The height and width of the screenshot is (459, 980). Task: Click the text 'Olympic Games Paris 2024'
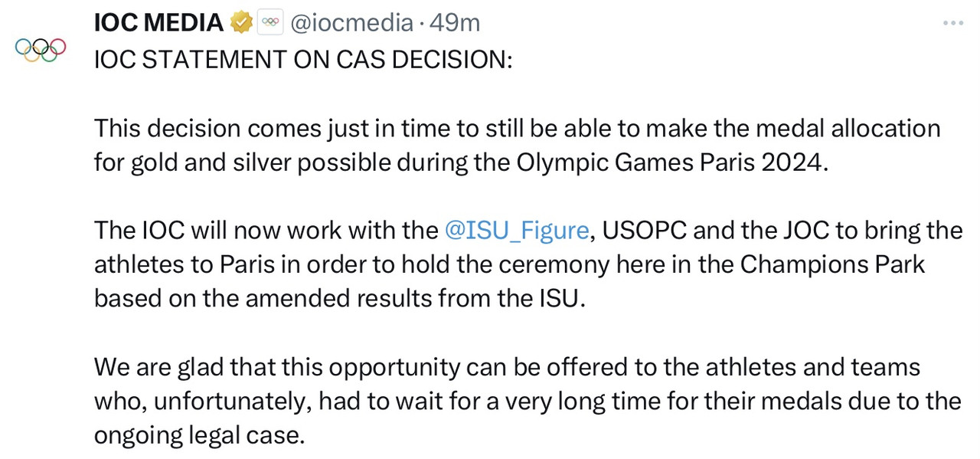pyautogui.click(x=672, y=162)
